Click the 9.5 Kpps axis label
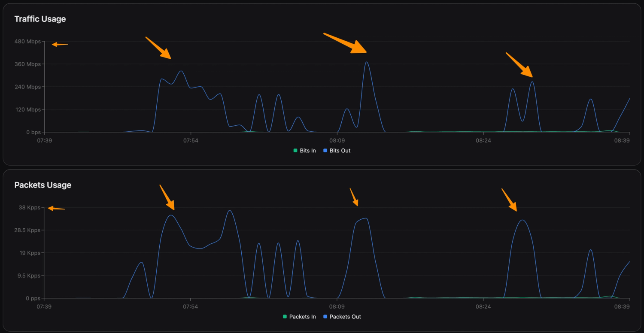Image resolution: width=644 pixels, height=333 pixels. pos(29,276)
